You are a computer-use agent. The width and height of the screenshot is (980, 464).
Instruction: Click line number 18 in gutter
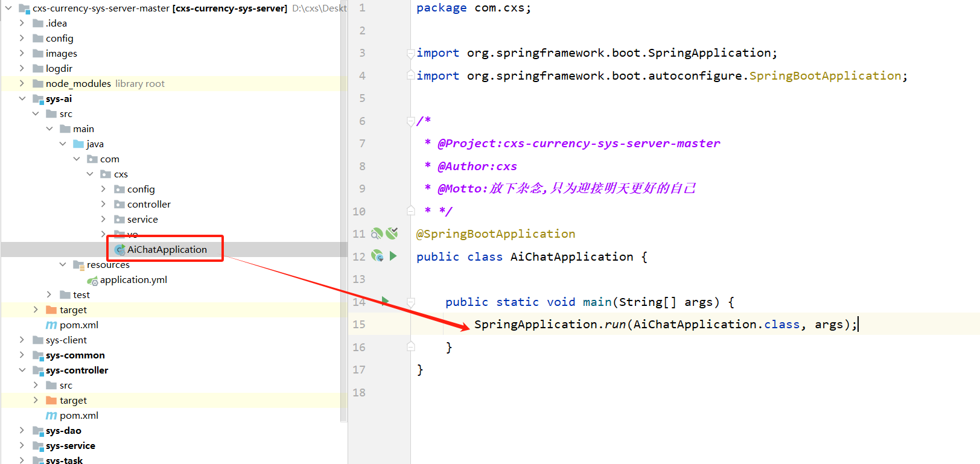point(359,392)
